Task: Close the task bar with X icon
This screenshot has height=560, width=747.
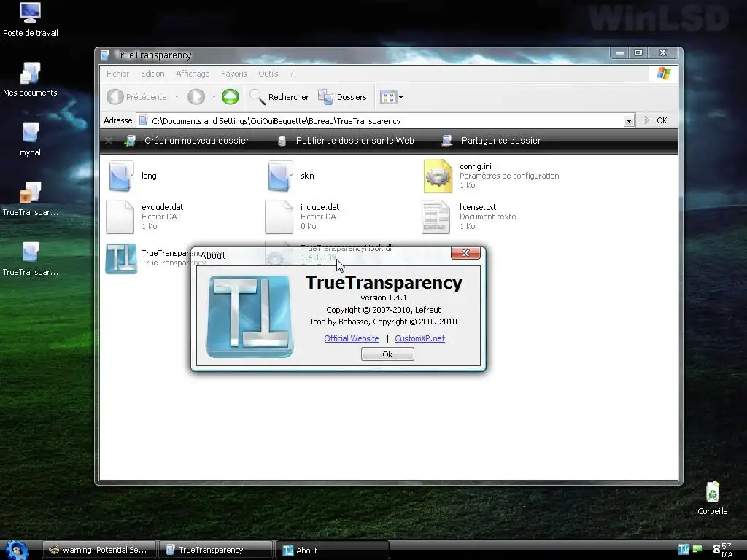Action: coord(109,141)
